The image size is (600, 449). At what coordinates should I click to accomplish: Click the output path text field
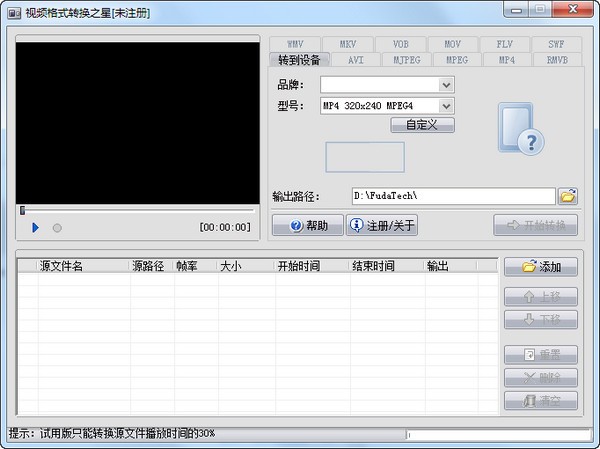point(452,196)
